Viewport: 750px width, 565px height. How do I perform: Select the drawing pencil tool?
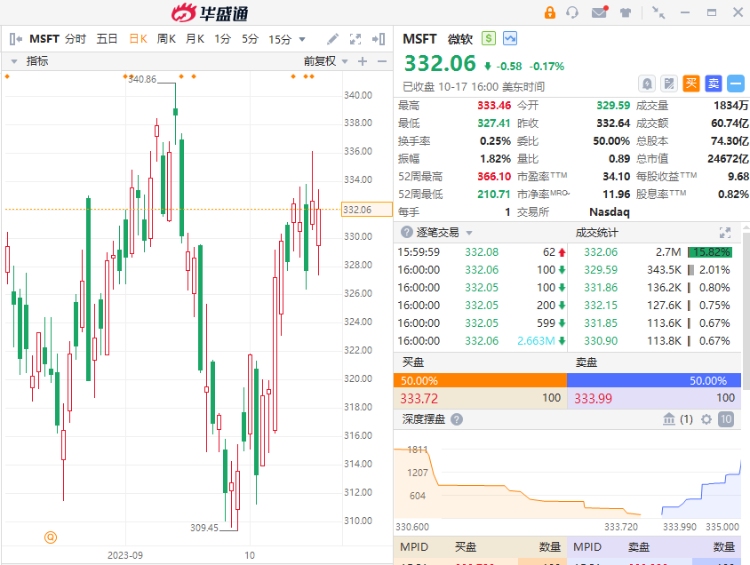pos(333,39)
